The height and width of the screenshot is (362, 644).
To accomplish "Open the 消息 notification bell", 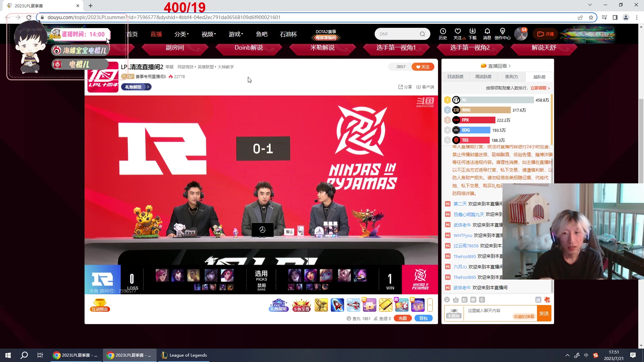I will (487, 34).
